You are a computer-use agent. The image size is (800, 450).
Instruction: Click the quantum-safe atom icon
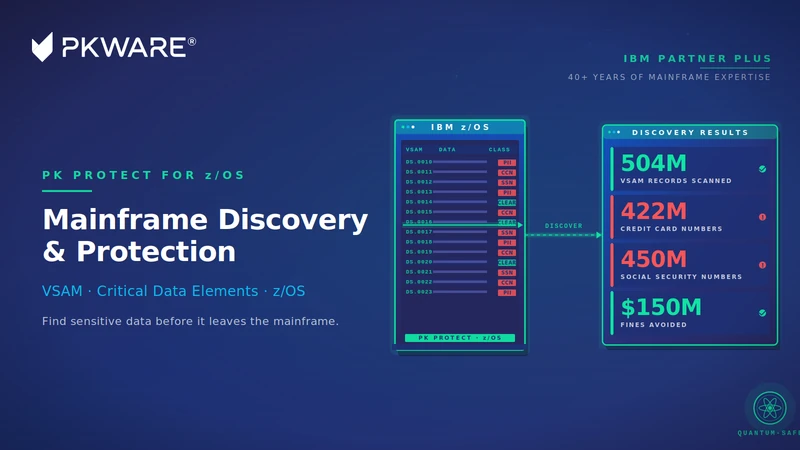(x=769, y=408)
